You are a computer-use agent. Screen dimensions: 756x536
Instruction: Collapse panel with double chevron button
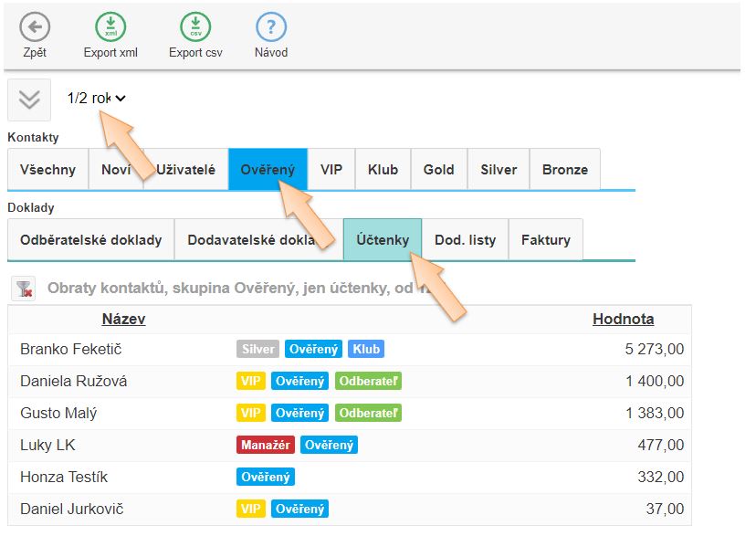[x=29, y=100]
